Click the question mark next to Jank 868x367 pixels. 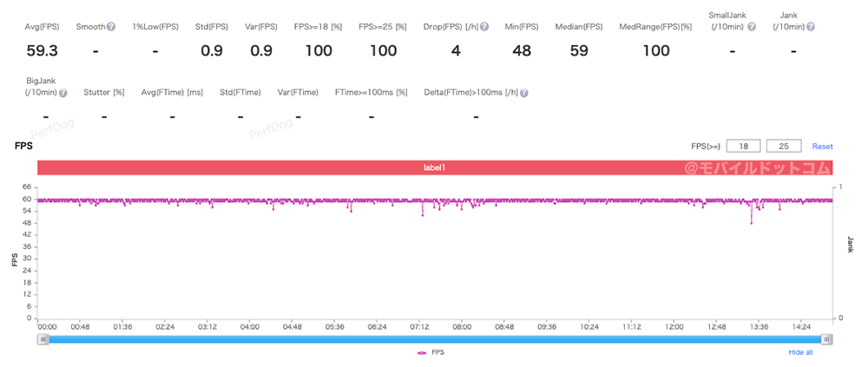point(811,28)
